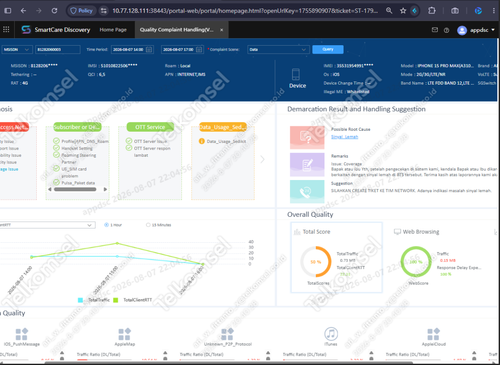Click the Policy button in address bar
500x365 pixels.
pyautogui.click(x=81, y=11)
